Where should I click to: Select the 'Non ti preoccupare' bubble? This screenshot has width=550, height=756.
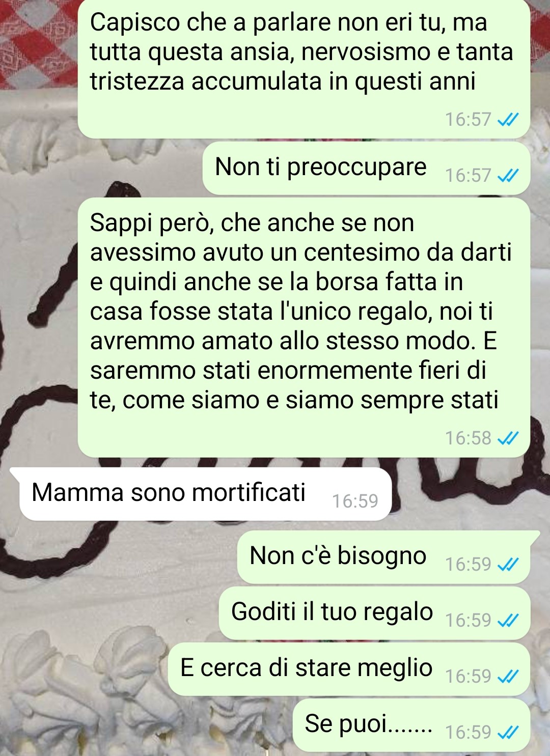366,168
